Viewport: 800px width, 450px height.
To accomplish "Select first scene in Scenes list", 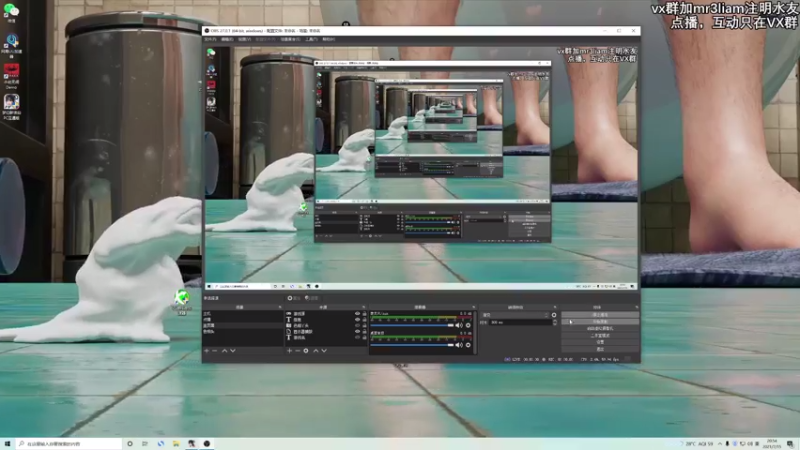I will pos(242,314).
